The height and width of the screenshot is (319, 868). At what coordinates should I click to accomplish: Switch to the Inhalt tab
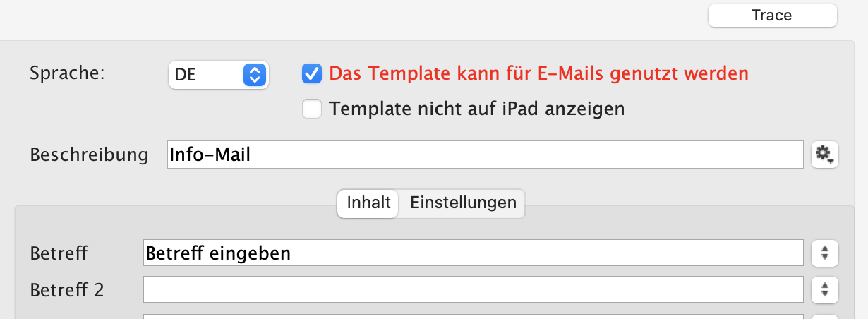368,203
